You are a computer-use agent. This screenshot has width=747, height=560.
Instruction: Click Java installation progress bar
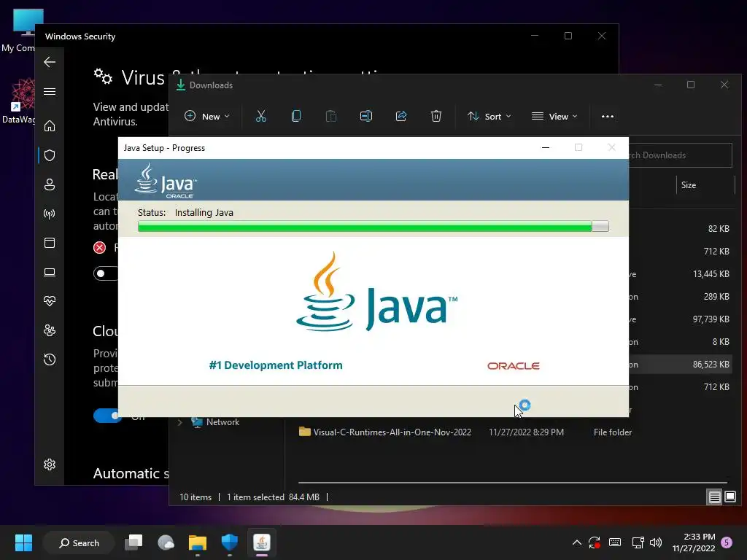[373, 226]
